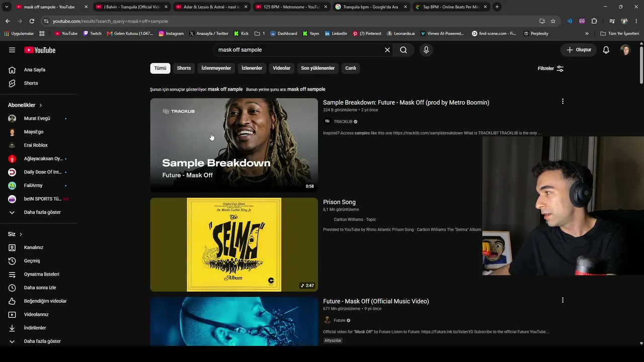Click the browser address bar URL
This screenshot has width=644, height=362.
[x=110, y=21]
